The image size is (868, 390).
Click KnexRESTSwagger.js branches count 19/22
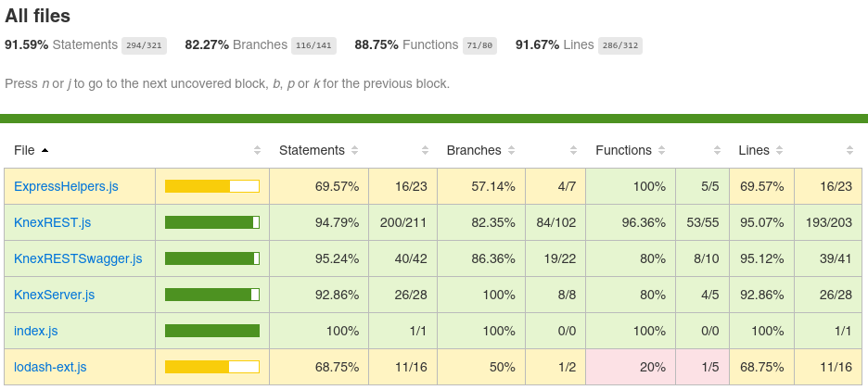(560, 258)
